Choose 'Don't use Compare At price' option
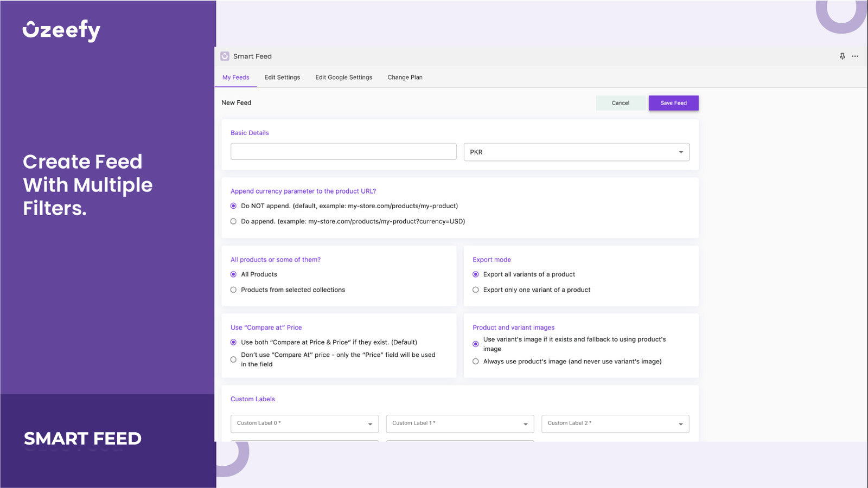The height and width of the screenshot is (488, 868). point(233,359)
